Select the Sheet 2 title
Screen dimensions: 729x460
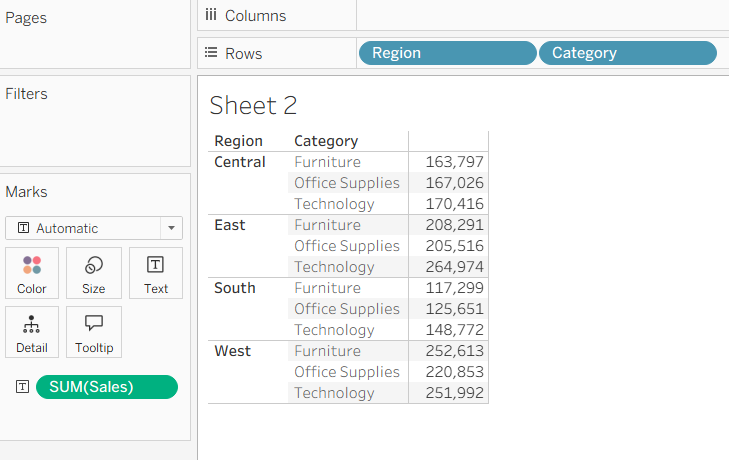[x=253, y=106]
